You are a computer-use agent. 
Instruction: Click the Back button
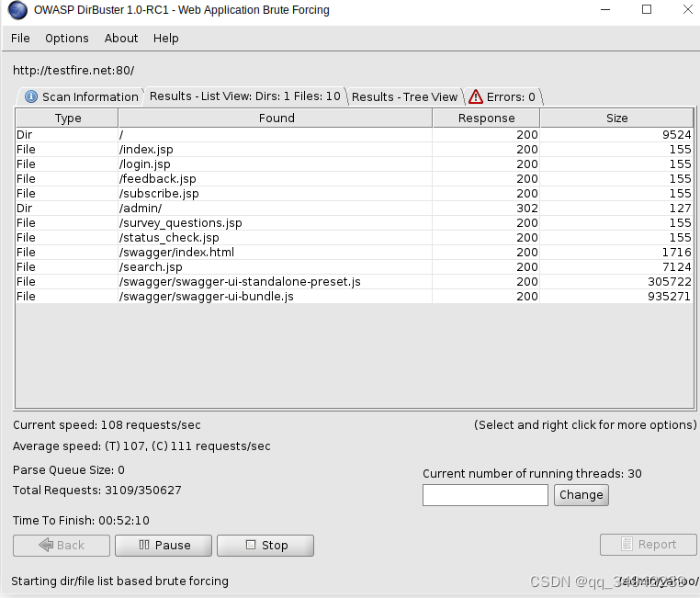[x=62, y=546]
